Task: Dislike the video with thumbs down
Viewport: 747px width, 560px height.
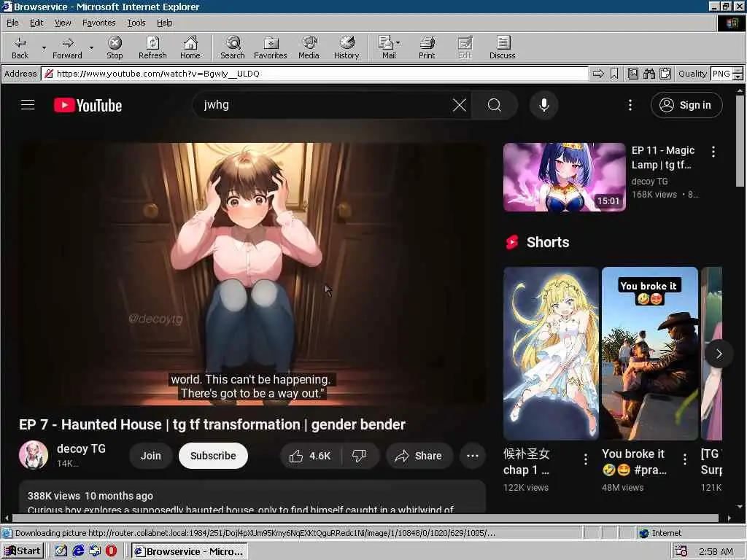Action: point(359,456)
